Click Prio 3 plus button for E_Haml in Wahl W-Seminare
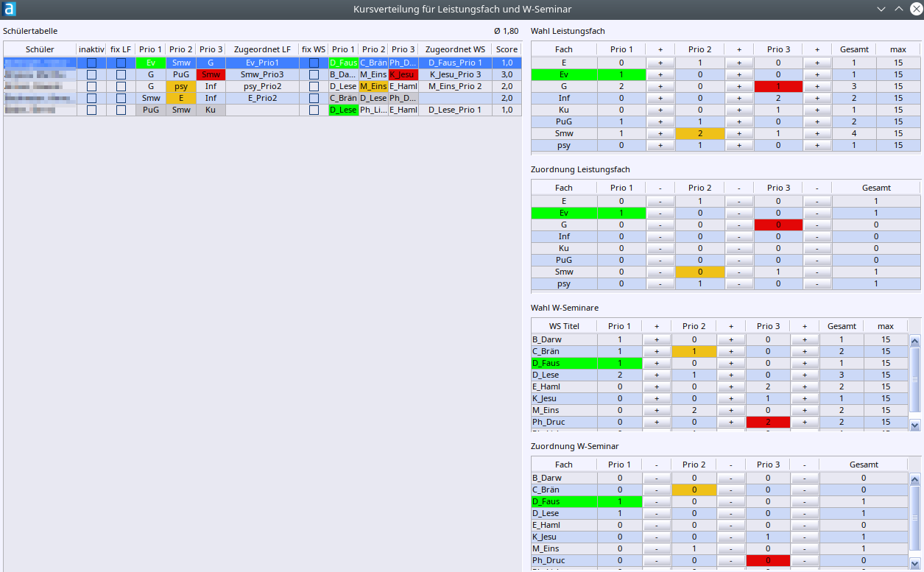This screenshot has height=572, width=924. pos(805,386)
